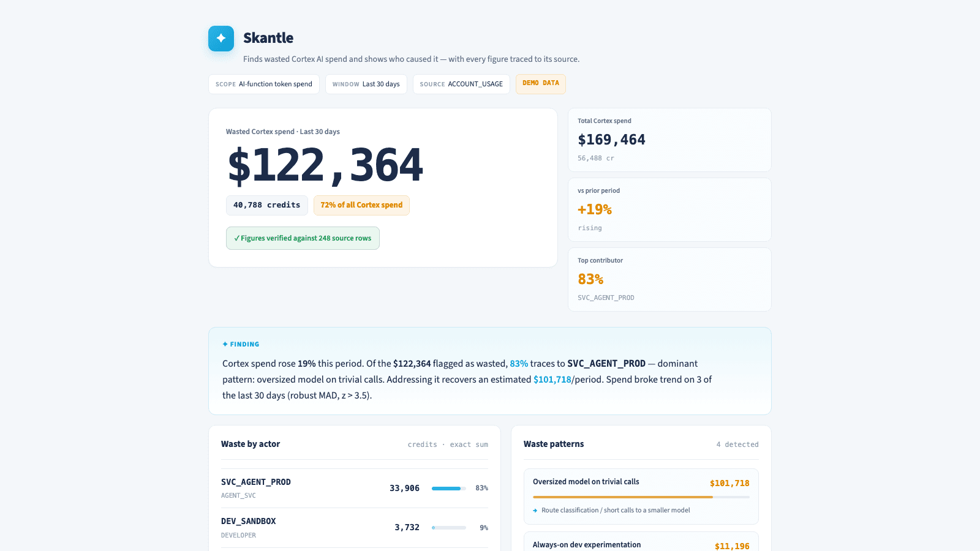
Task: Open the Total Cortex spend card
Action: 669,140
